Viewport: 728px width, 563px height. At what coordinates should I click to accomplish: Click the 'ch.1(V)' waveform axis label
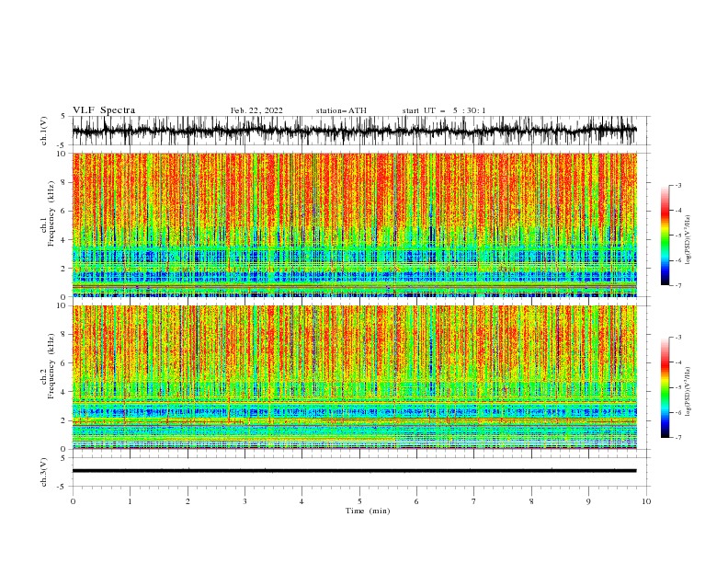[x=44, y=131]
